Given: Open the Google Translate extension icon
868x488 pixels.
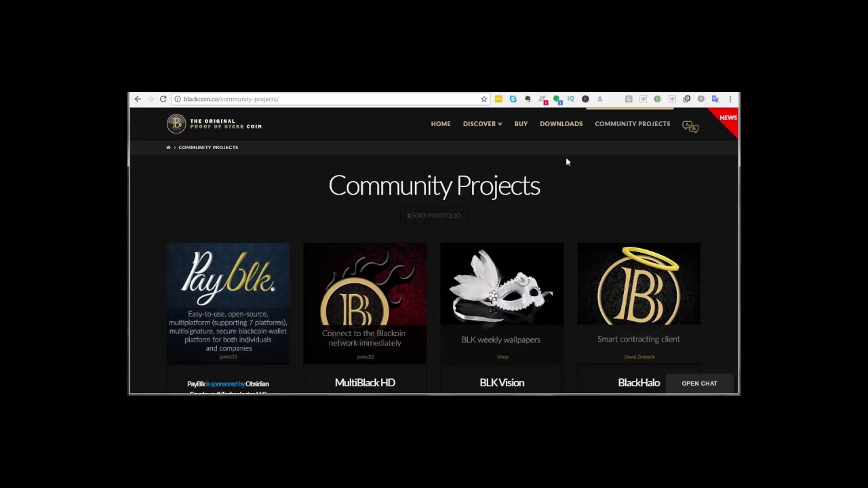Looking at the screenshot, I should point(715,99).
